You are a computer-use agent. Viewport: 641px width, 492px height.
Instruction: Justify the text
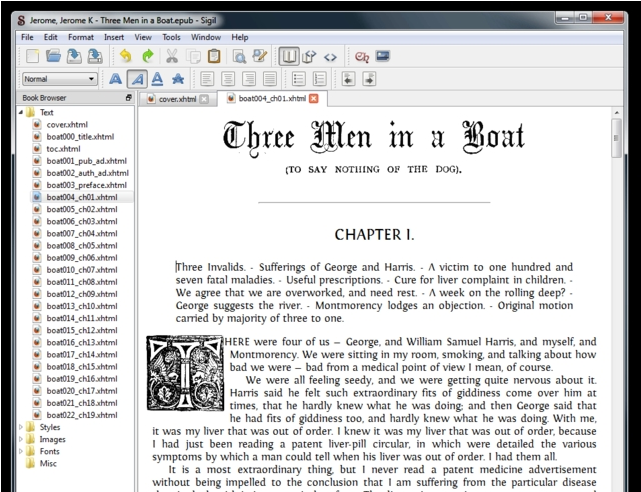pyautogui.click(x=270, y=79)
